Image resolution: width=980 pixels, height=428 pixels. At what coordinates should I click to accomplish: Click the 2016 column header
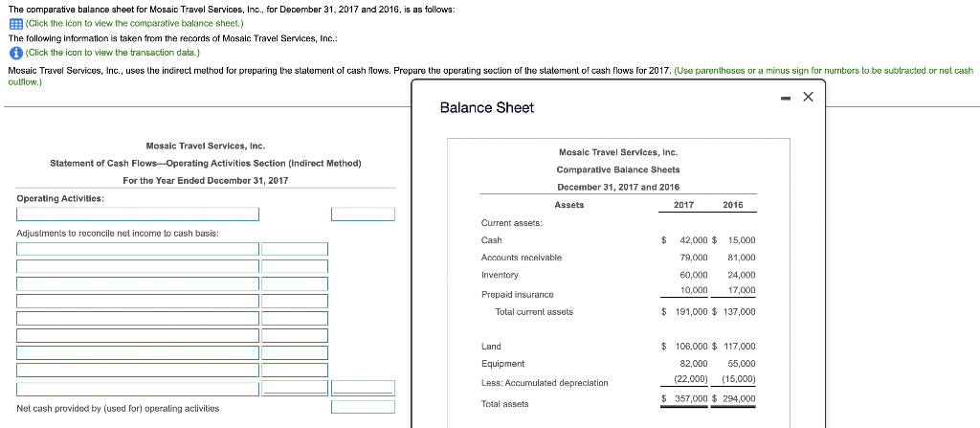point(732,205)
